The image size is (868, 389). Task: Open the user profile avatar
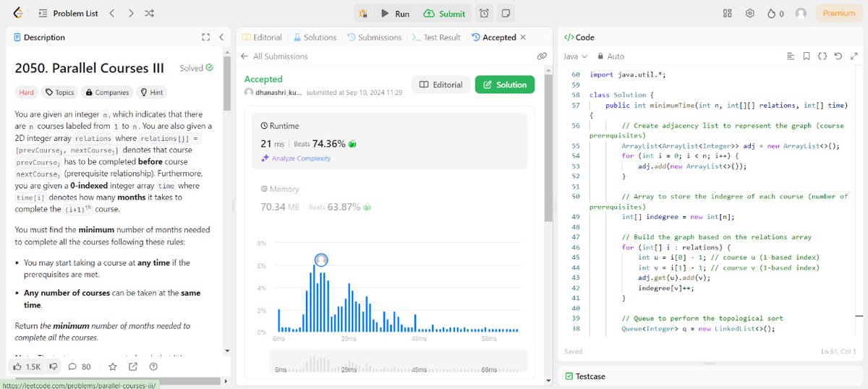[x=801, y=13]
